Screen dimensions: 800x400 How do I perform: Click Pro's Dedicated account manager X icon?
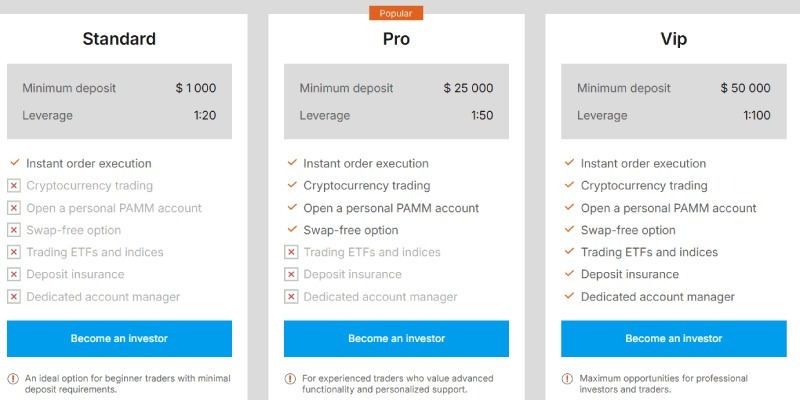[291, 297]
